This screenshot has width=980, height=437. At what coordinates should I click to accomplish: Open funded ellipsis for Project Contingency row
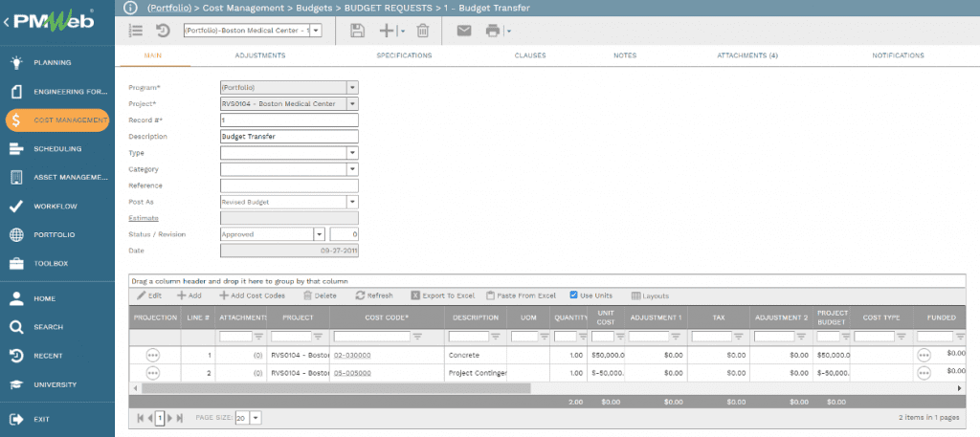tap(924, 373)
